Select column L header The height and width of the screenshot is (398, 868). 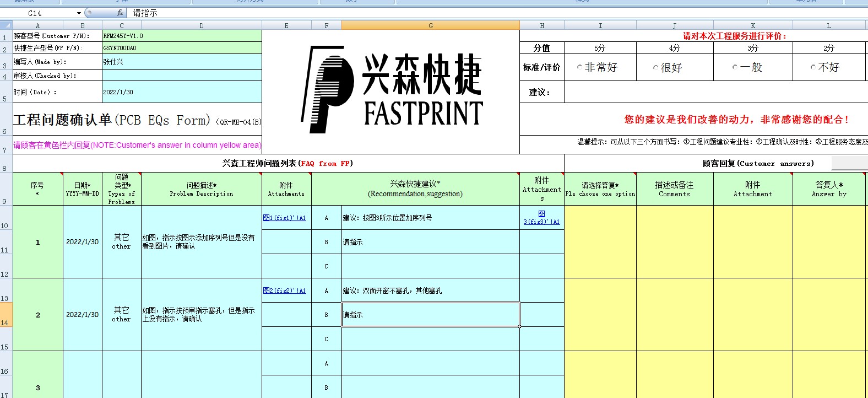coord(828,25)
